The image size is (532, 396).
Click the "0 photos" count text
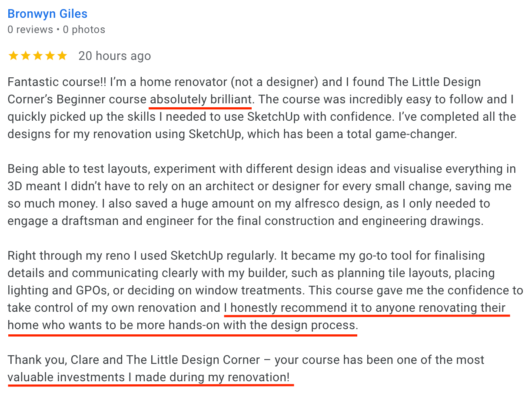(84, 30)
